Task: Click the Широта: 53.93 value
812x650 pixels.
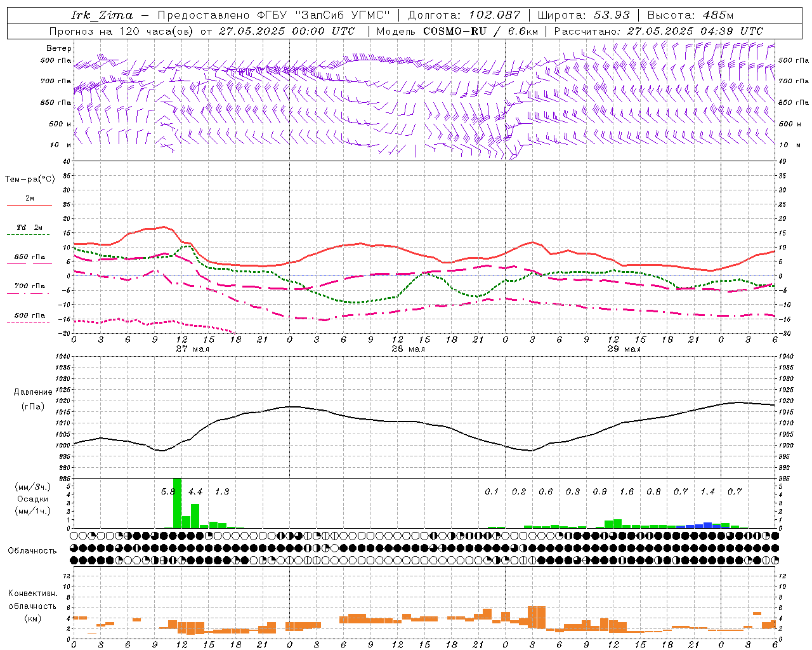Action: coord(584,15)
